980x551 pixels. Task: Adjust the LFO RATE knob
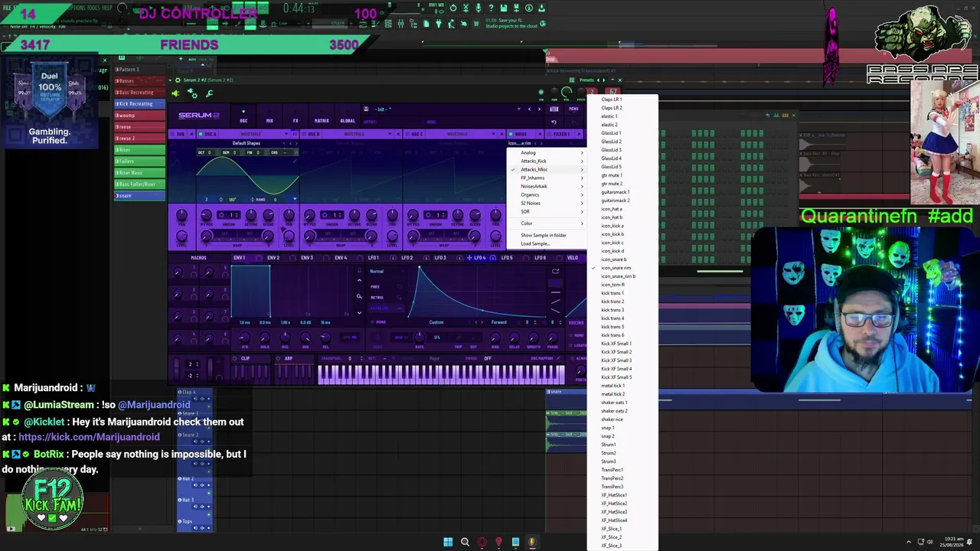click(x=420, y=337)
